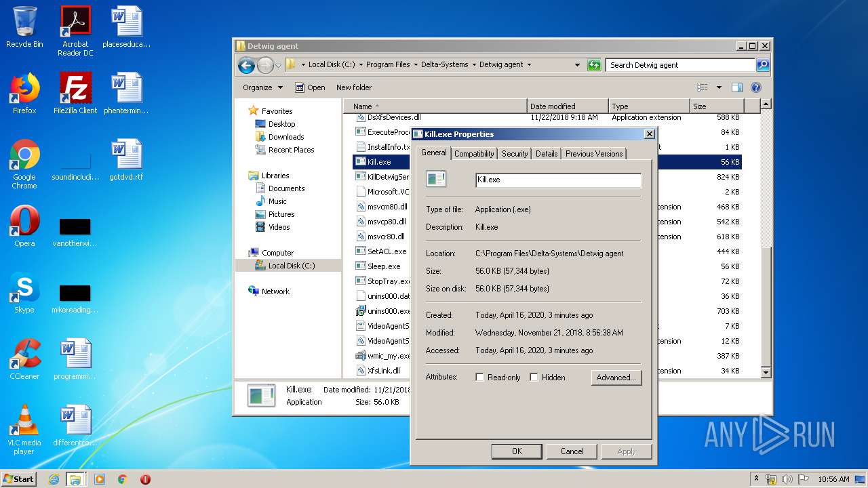Click Google Chrome icon in the taskbar
The height and width of the screenshot is (488, 868).
point(122,479)
